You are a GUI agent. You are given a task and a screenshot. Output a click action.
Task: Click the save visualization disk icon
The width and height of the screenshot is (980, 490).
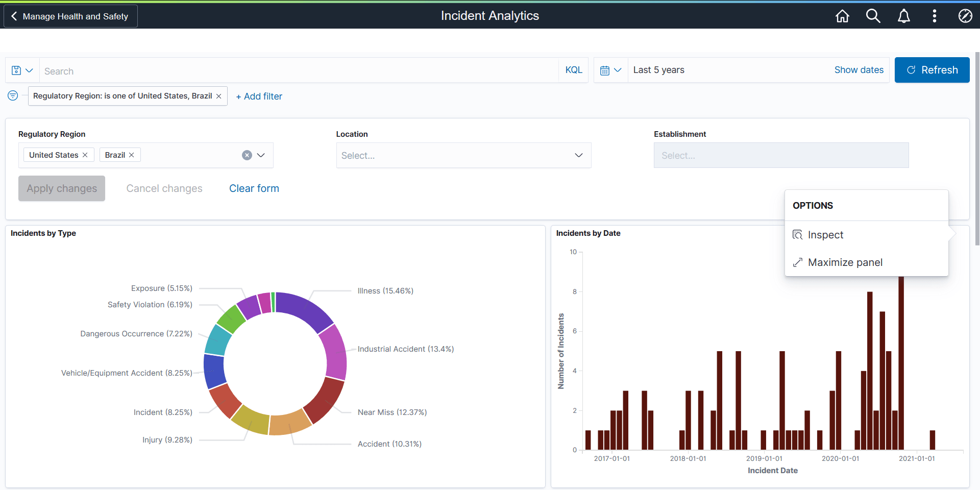(x=16, y=70)
